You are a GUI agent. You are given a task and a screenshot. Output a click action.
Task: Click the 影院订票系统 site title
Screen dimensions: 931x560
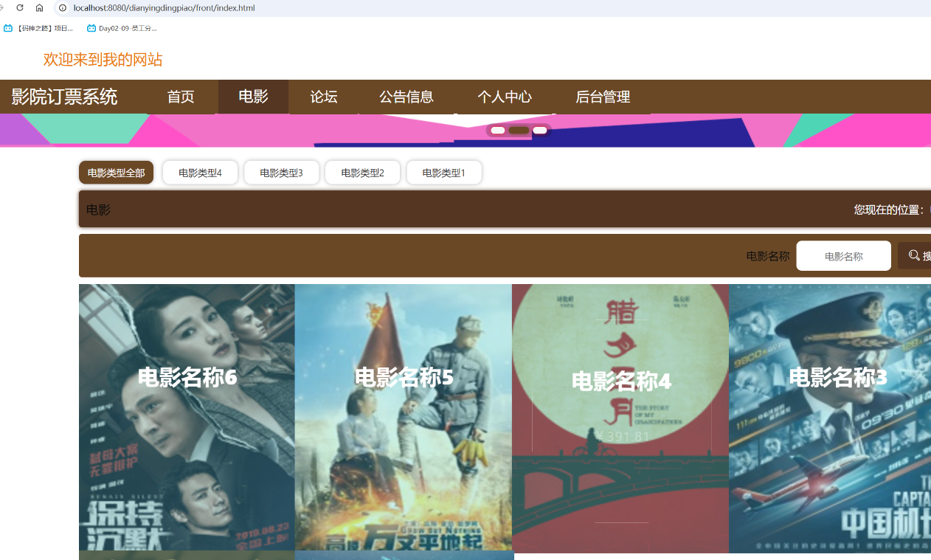coord(64,97)
